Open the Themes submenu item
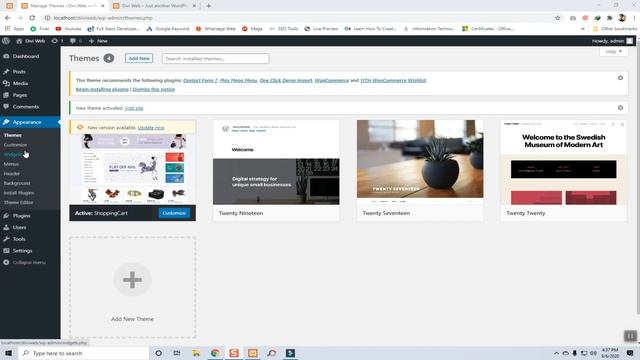Viewport: 640px width, 360px height. [13, 135]
